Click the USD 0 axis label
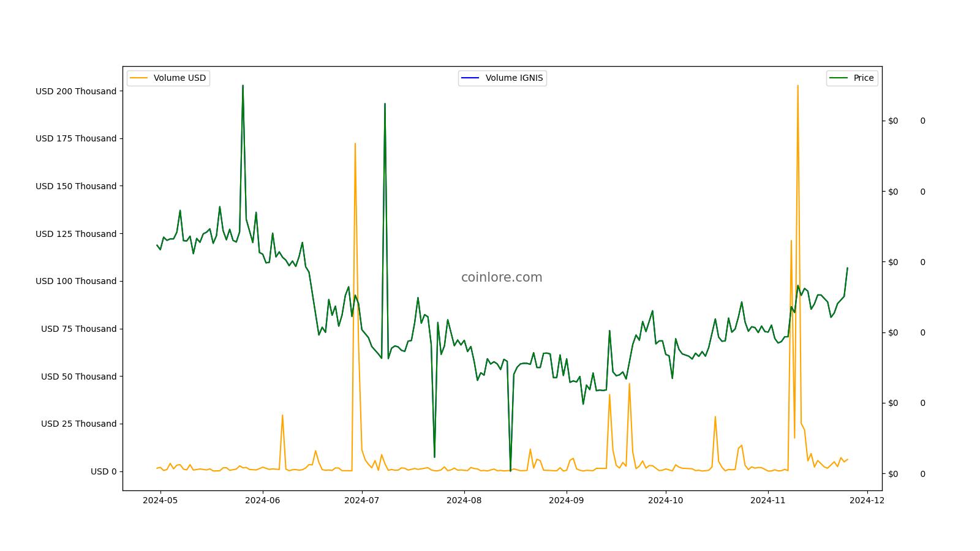 [x=104, y=471]
